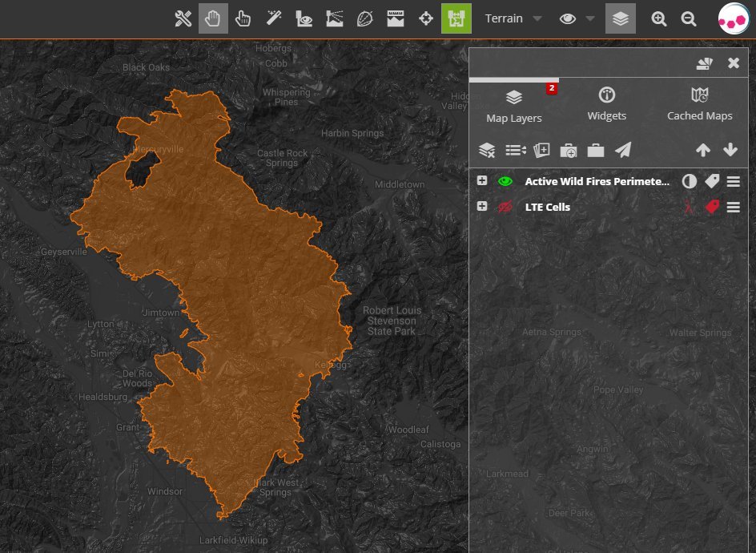Choose the pointing finger select tool
The height and width of the screenshot is (553, 756).
pos(243,18)
